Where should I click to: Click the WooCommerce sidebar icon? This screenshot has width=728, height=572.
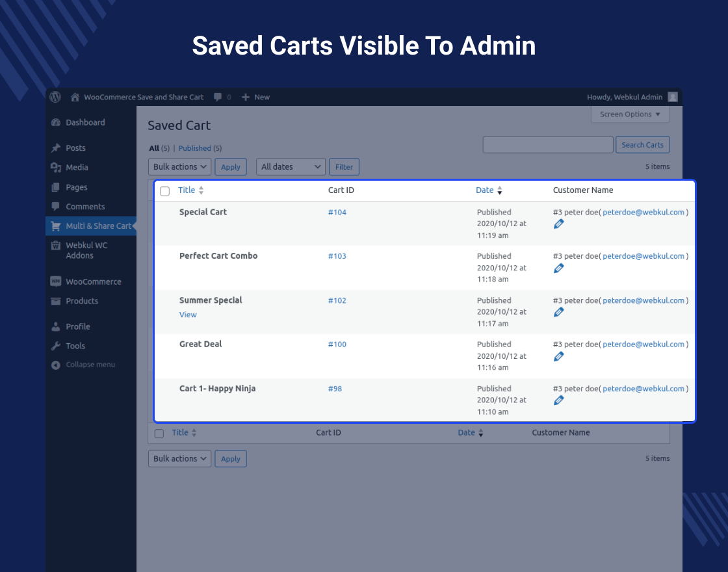(x=56, y=281)
